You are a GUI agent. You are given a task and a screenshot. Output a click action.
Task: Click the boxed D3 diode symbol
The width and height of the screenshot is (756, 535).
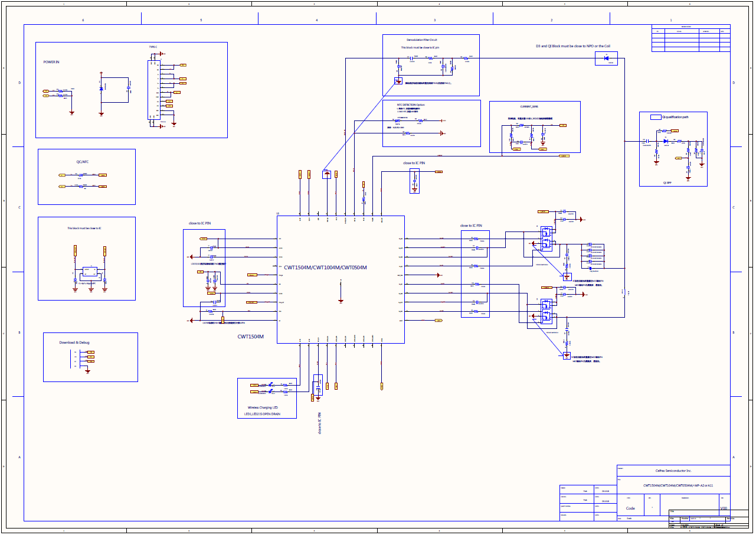[x=606, y=58]
